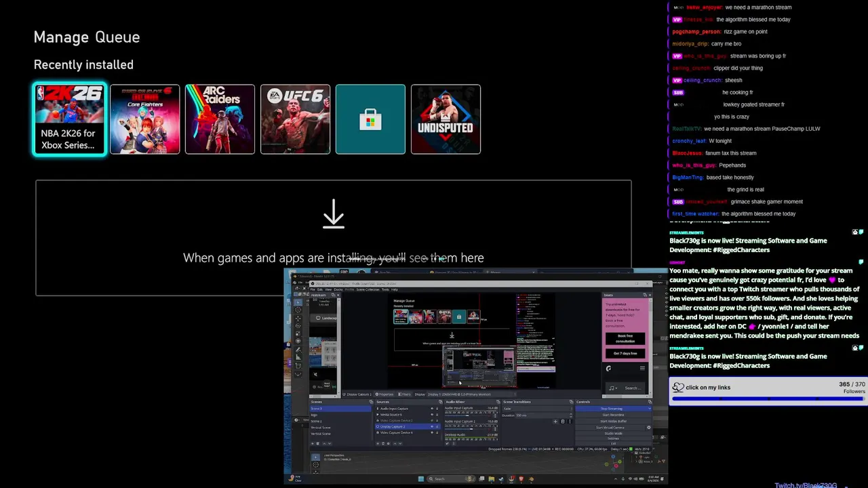Lock the Video Capture Device 4 source
Viewport: 868px width, 488px height.
click(437, 432)
